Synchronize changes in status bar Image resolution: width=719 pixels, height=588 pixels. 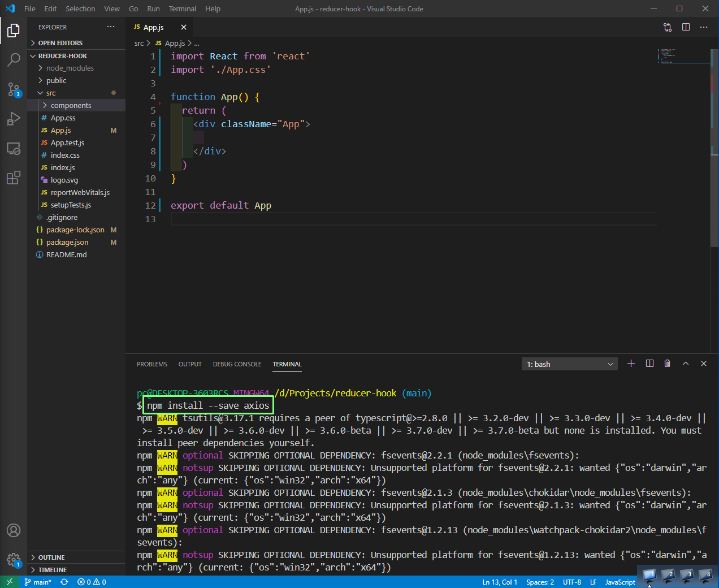tap(64, 582)
